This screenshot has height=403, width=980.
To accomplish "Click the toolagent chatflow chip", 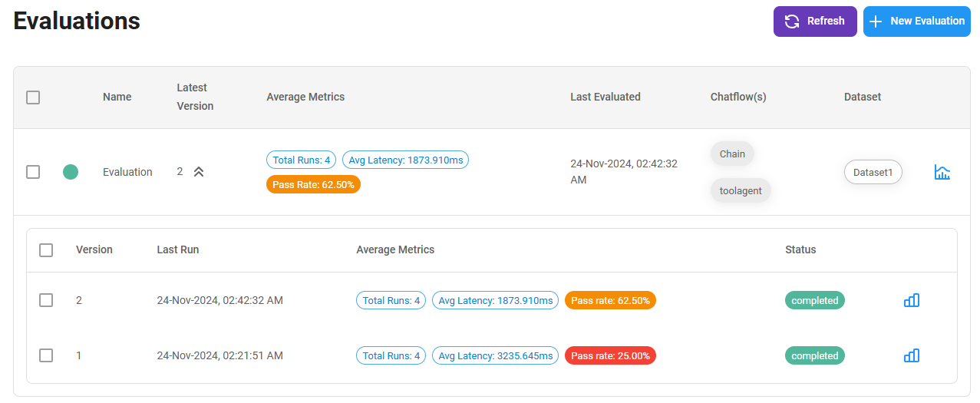I will pos(740,190).
